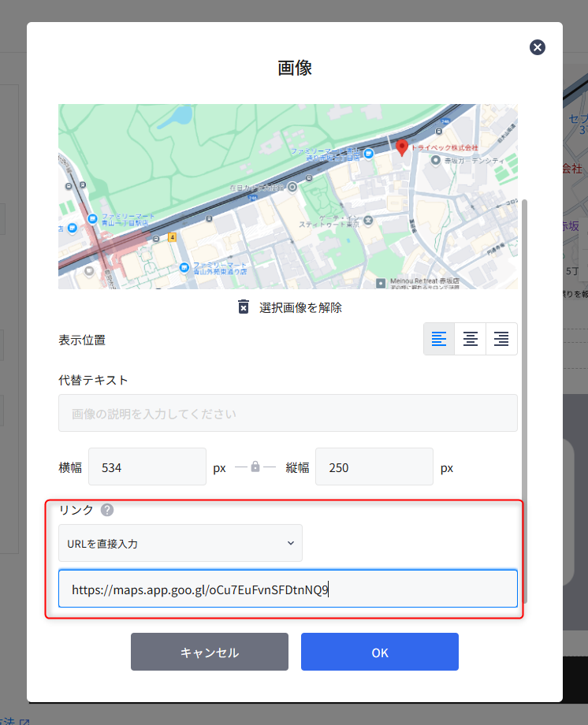Image resolution: width=588 pixels, height=725 pixels.
Task: Set image alignment to right
Action: coord(501,339)
